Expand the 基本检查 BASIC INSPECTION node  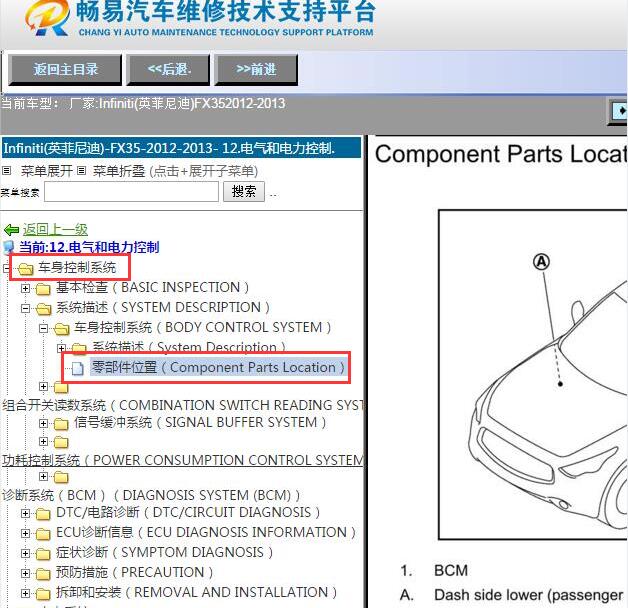[25, 288]
